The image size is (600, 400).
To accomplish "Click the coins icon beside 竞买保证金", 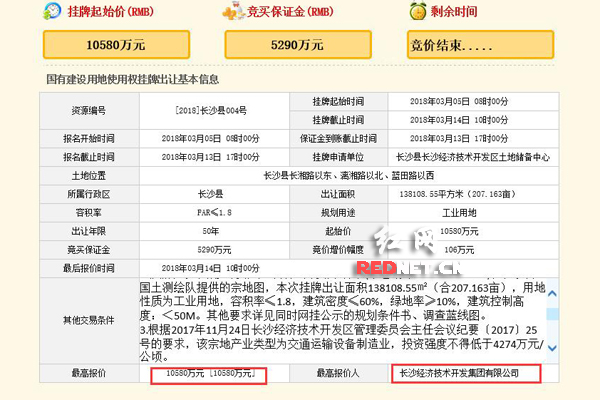I will click(232, 11).
